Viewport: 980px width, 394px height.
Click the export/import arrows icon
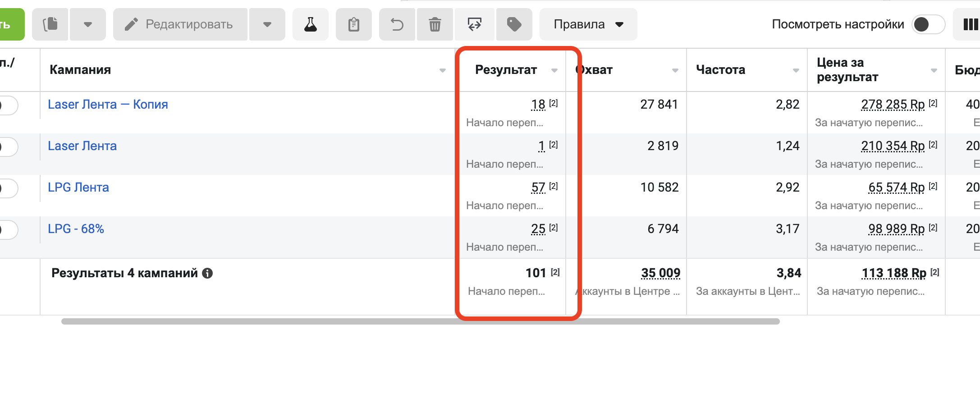pos(475,24)
